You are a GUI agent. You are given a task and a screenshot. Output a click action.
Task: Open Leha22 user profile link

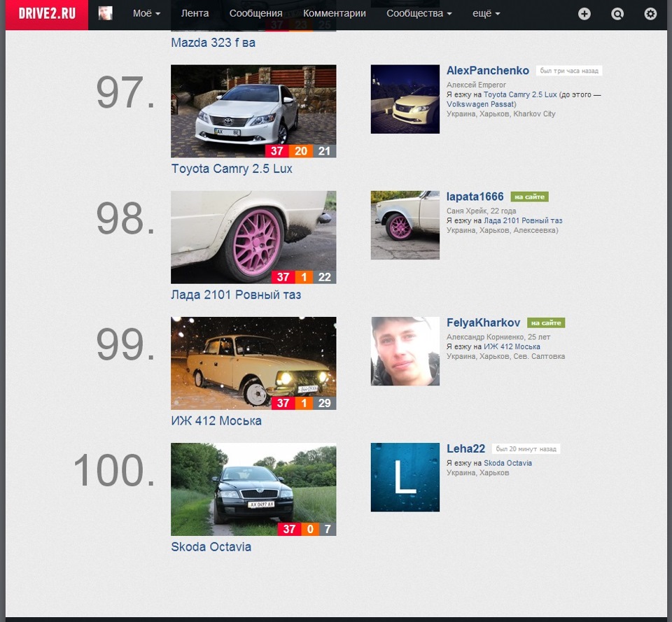point(465,448)
